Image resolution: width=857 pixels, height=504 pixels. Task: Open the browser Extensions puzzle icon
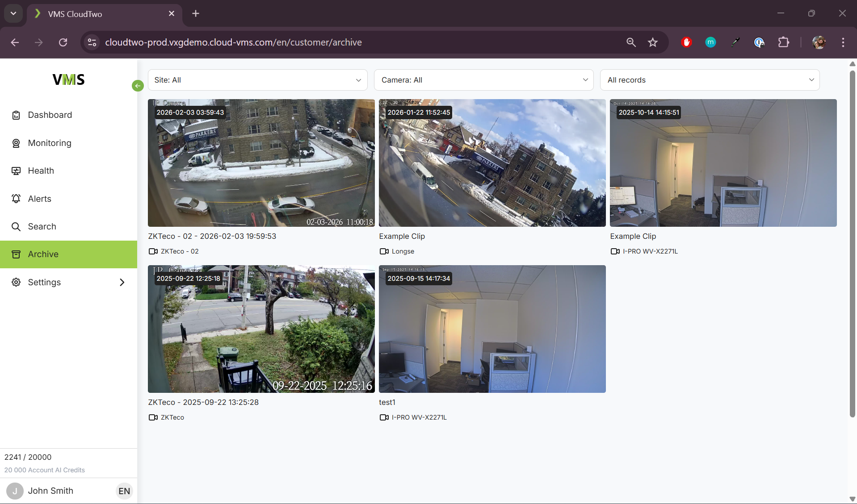pyautogui.click(x=783, y=42)
